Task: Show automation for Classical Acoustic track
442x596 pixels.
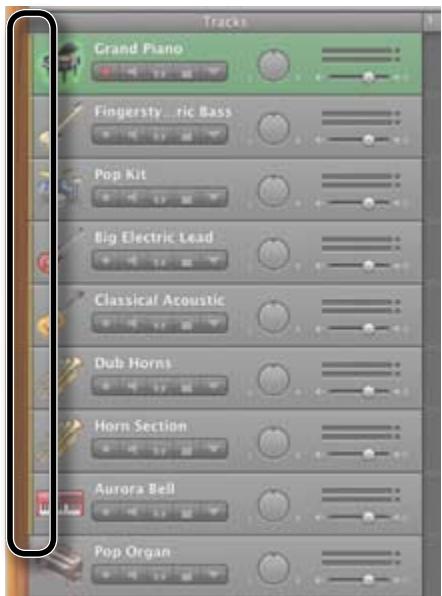Action: [x=214, y=324]
